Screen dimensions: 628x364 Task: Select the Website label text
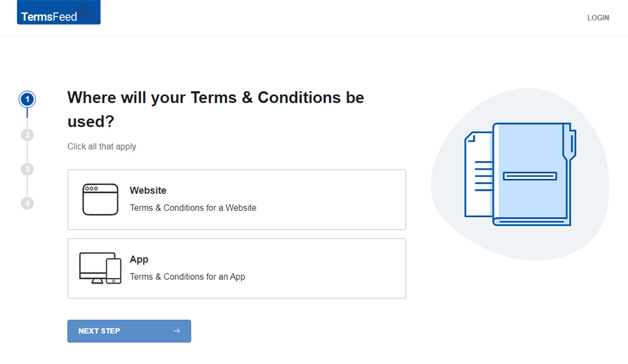tap(148, 190)
